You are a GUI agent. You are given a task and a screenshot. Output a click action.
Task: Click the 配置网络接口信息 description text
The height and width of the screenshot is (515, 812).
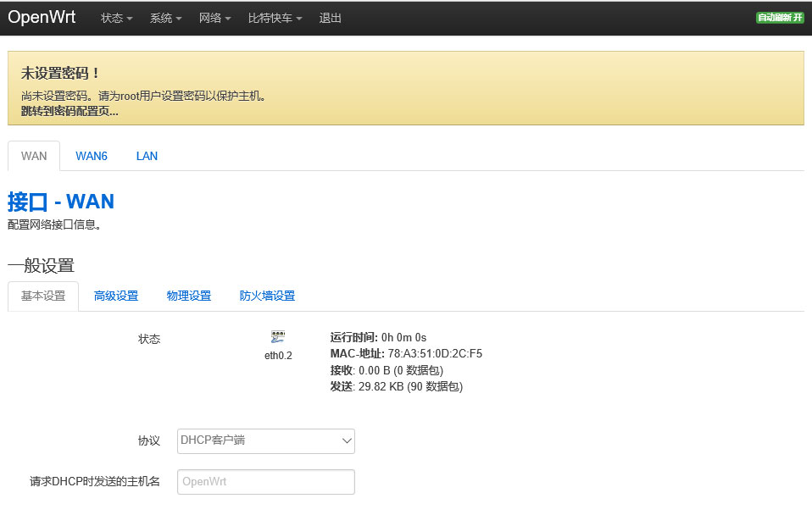pyautogui.click(x=54, y=224)
